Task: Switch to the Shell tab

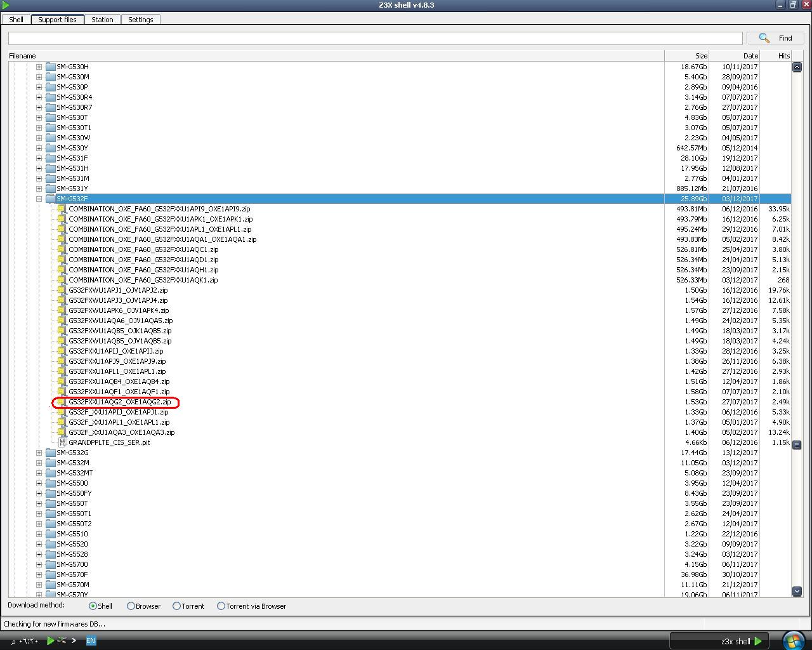Action: [16, 20]
